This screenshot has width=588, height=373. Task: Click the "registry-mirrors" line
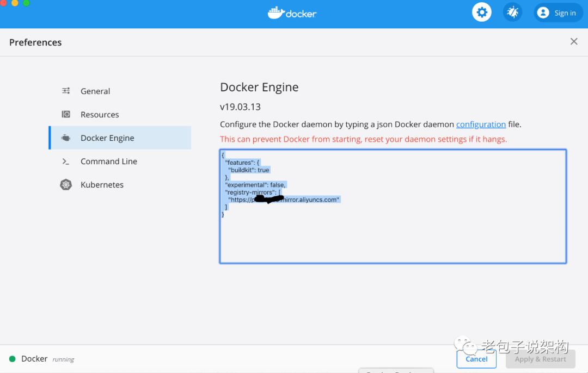click(x=253, y=192)
